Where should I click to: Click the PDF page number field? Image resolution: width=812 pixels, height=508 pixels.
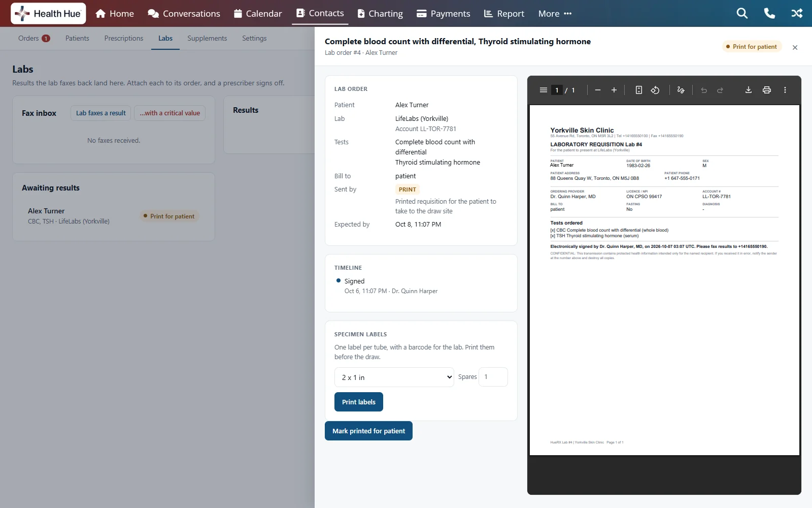click(557, 90)
